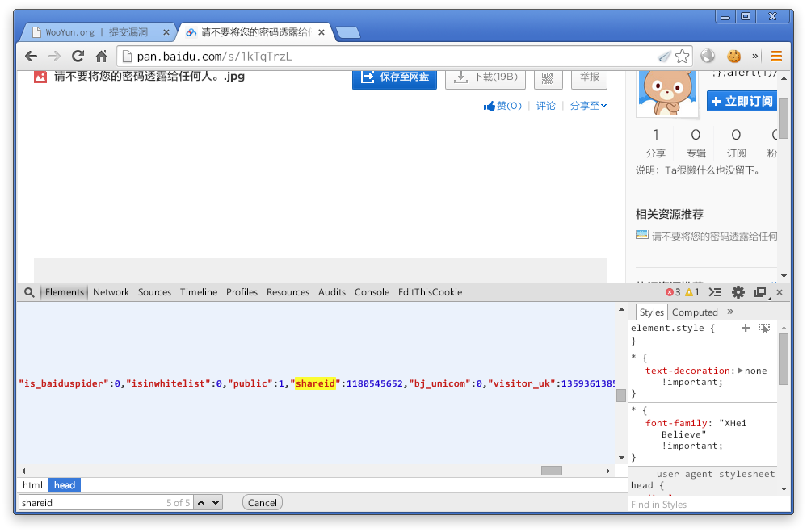The width and height of the screenshot is (807, 532).
Task: Open the Chrome hamburger menu
Action: [x=776, y=56]
